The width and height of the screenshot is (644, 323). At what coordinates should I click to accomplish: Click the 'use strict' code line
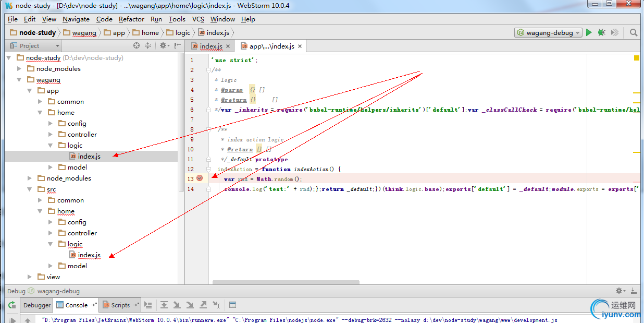234,60
